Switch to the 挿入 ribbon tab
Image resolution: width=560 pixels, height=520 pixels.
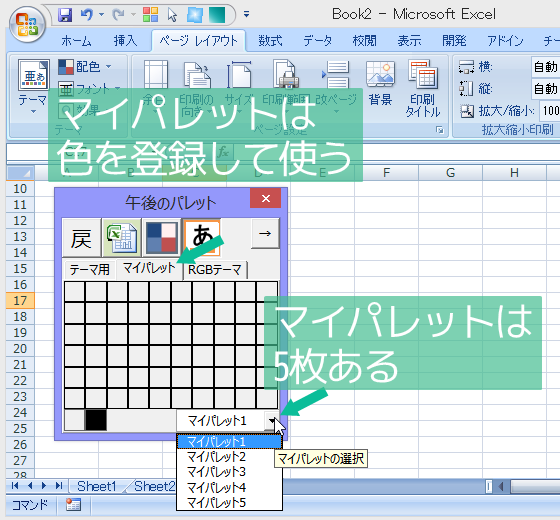pos(125,40)
